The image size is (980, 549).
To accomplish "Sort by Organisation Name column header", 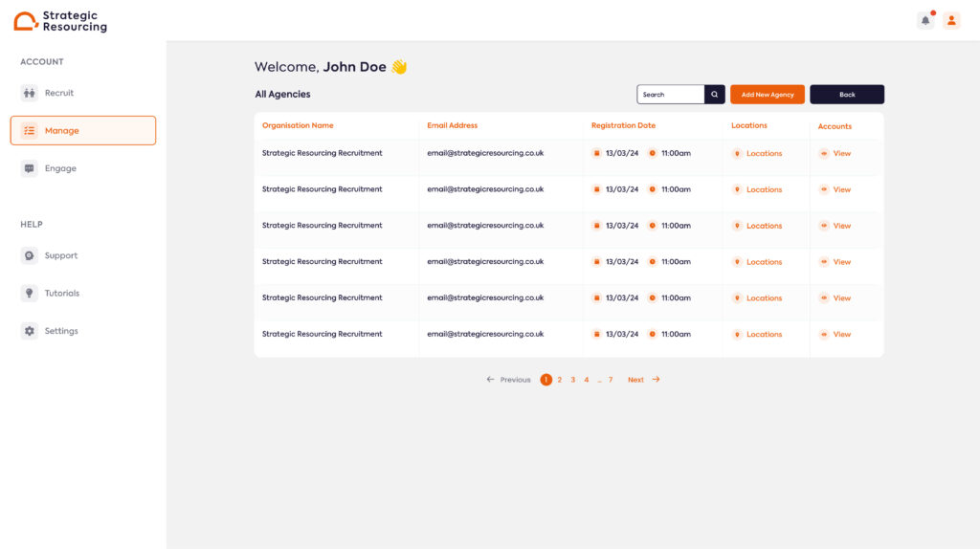I will click(298, 125).
